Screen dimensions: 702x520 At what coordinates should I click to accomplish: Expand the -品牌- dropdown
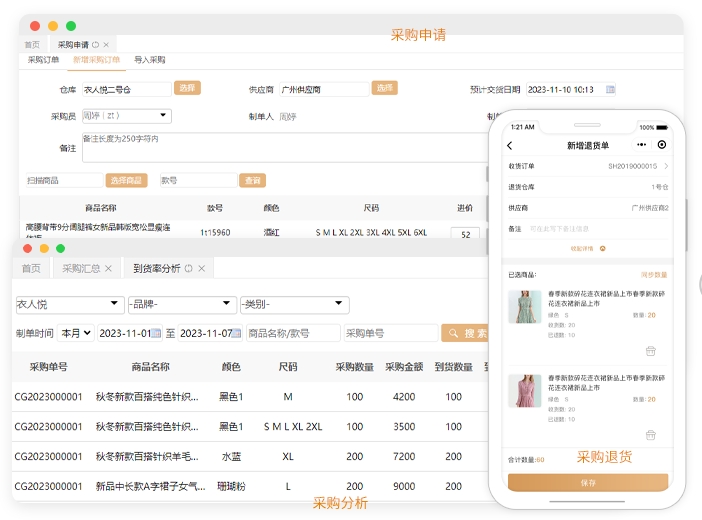click(182, 304)
